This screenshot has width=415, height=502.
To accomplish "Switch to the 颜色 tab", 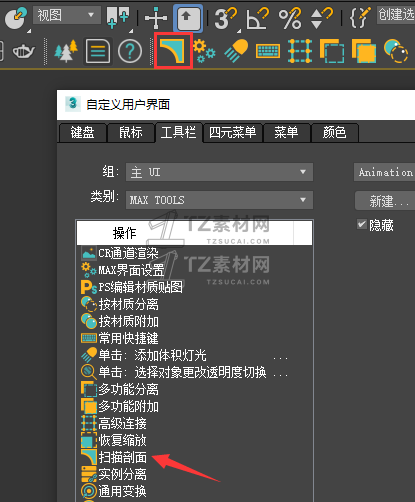I will (334, 133).
